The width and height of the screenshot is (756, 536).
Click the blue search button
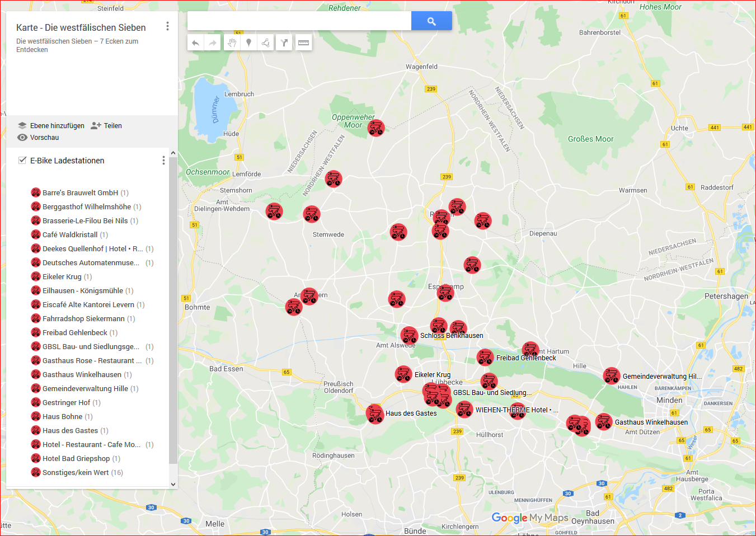[431, 21]
